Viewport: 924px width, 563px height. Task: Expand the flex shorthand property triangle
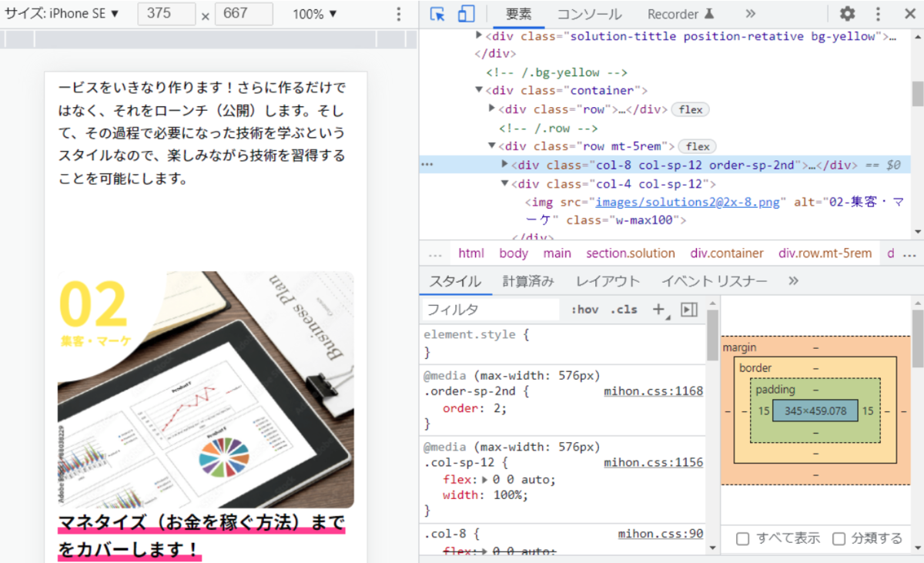(x=486, y=479)
